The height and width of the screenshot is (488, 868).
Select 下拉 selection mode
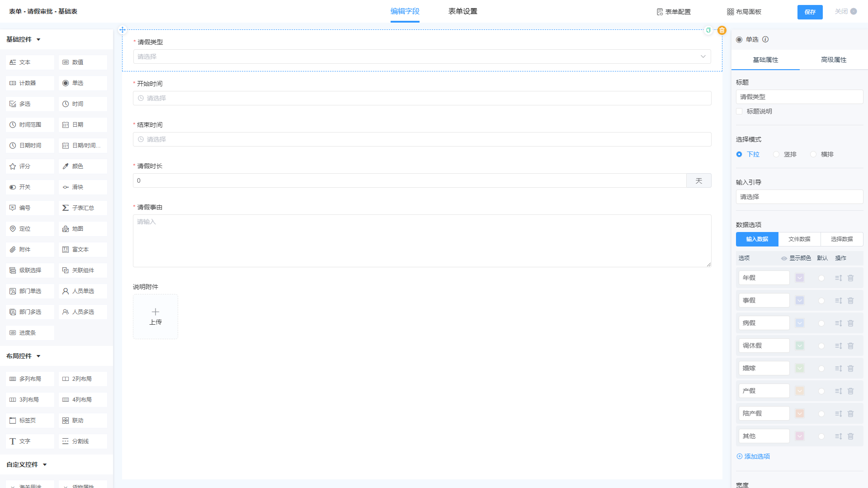pos(739,154)
